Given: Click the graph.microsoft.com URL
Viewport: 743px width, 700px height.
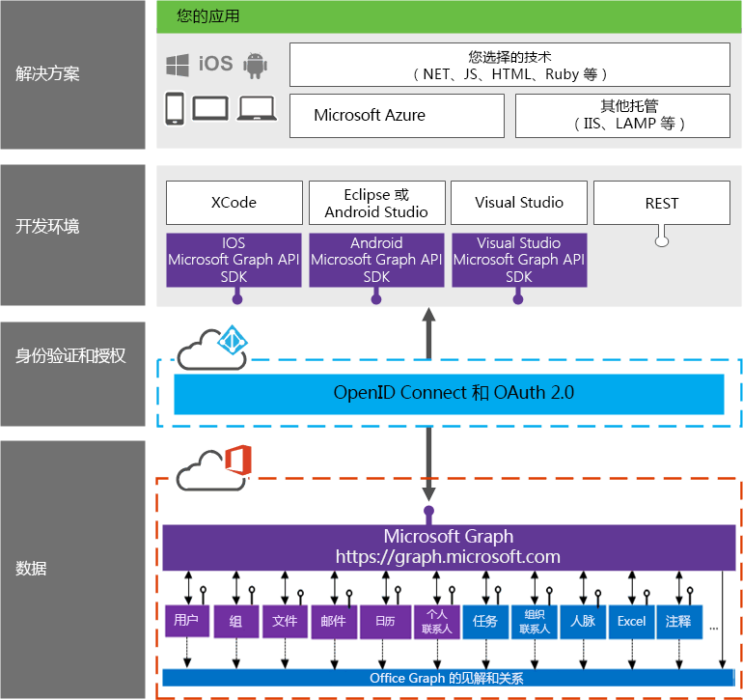Looking at the screenshot, I should 448,556.
